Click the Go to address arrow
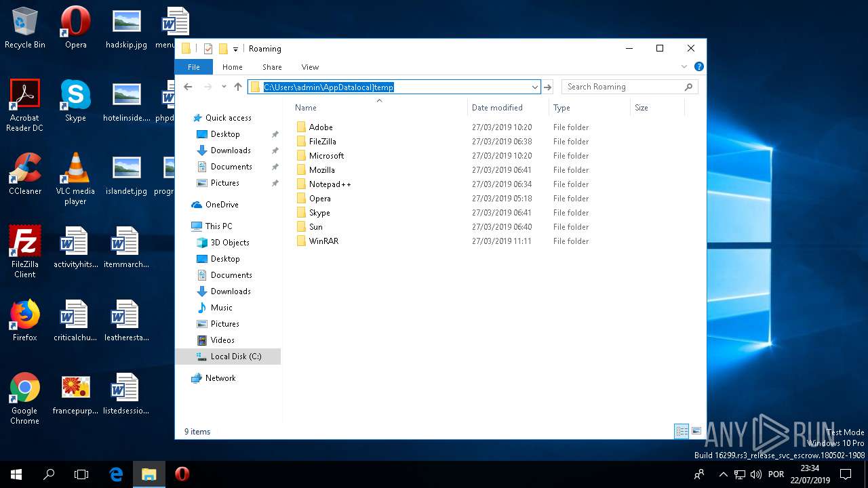Screen dimensions: 868x488 [x=548, y=87]
